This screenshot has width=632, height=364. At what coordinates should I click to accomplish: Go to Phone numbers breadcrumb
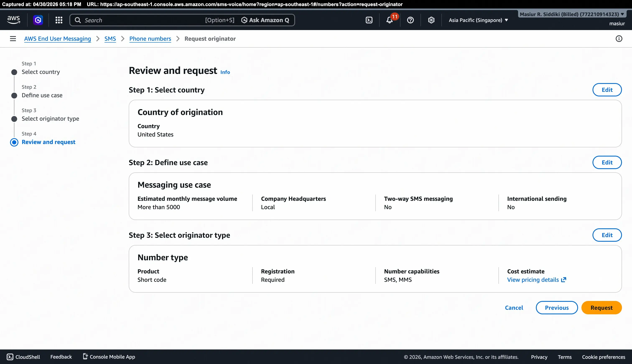coord(150,39)
